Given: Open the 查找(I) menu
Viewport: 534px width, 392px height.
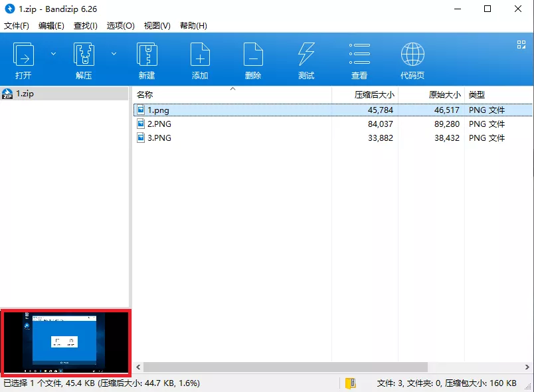Looking at the screenshot, I should point(86,26).
